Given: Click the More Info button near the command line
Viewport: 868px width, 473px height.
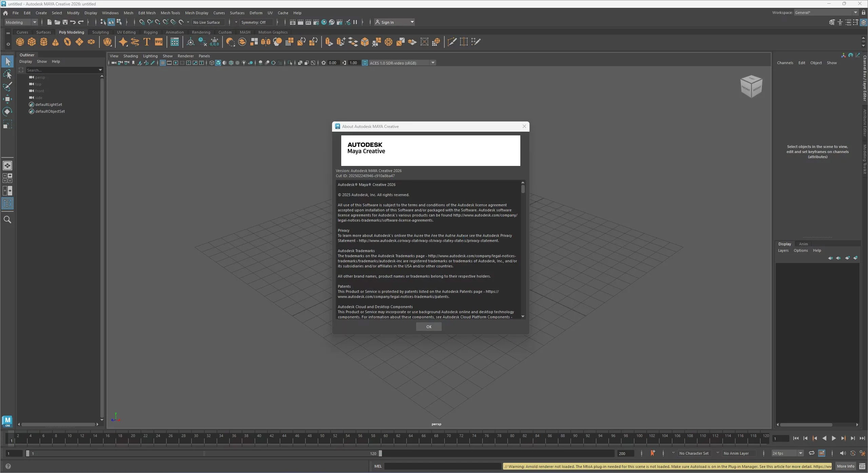Looking at the screenshot, I should click(x=846, y=466).
